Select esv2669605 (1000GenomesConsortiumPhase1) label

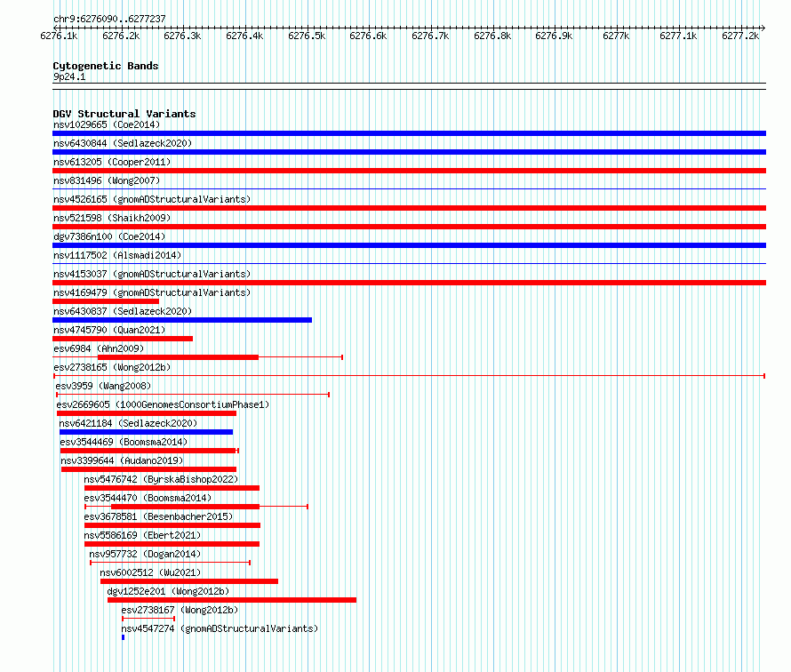pos(163,404)
